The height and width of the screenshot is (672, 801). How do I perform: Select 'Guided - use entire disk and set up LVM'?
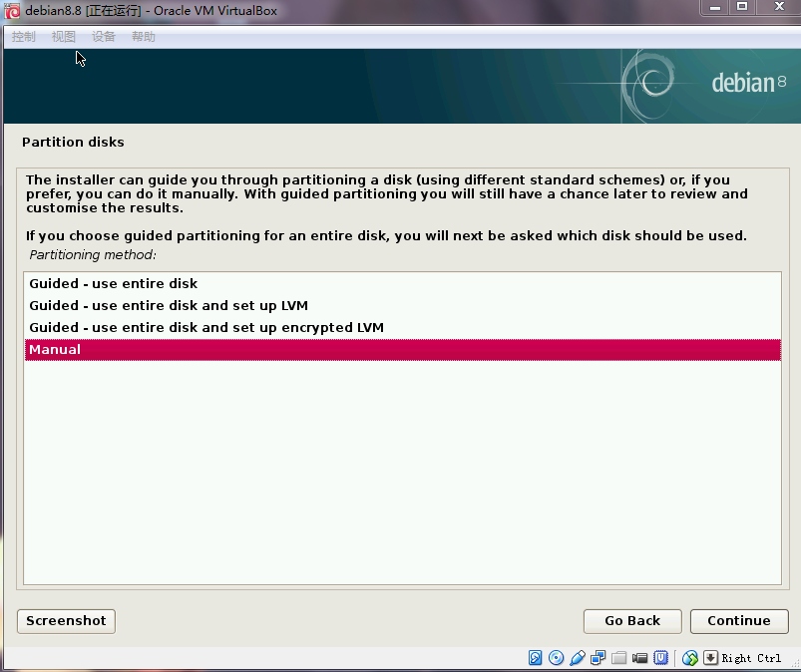click(168, 306)
